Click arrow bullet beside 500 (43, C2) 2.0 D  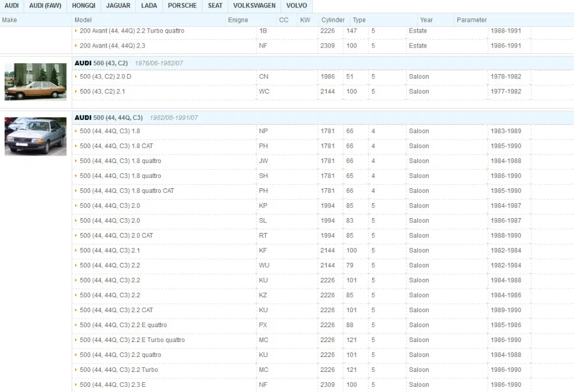click(76, 76)
